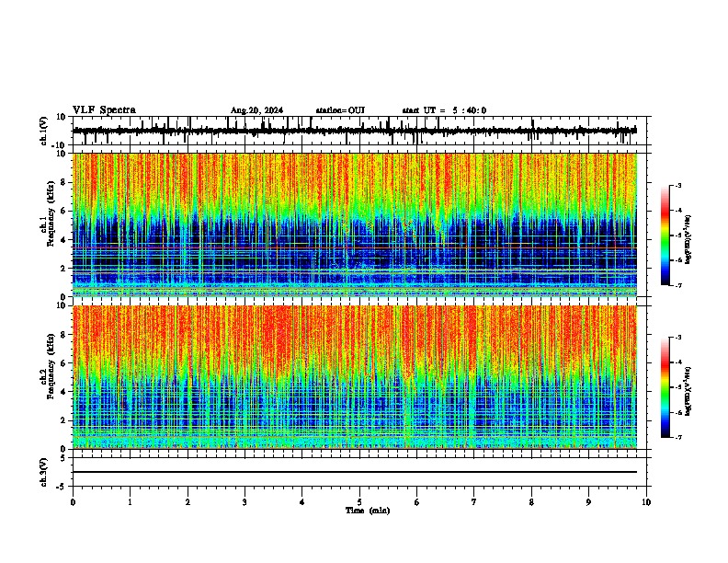The width and height of the screenshot is (728, 563).
Task: Click time axis tick label "3"
Action: 245,502
